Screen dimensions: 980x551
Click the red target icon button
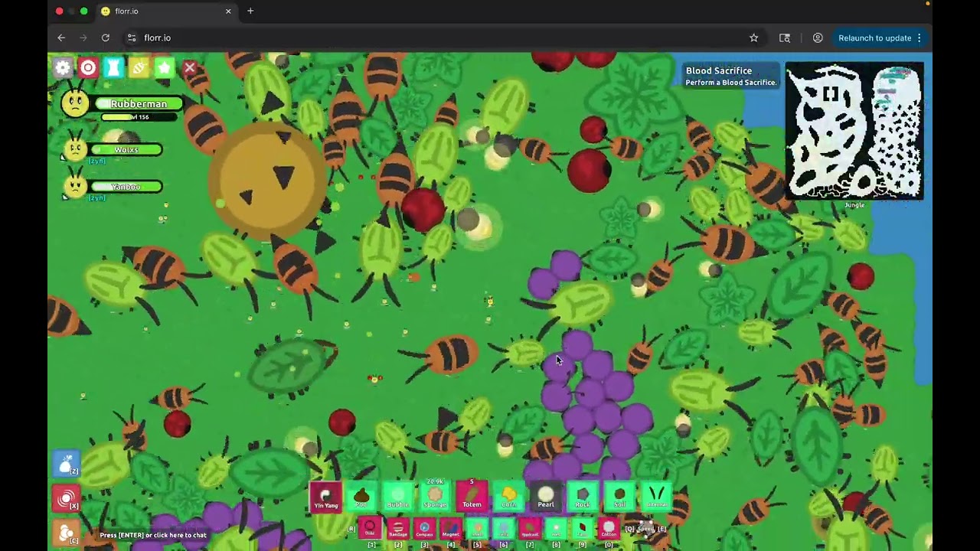click(x=88, y=68)
